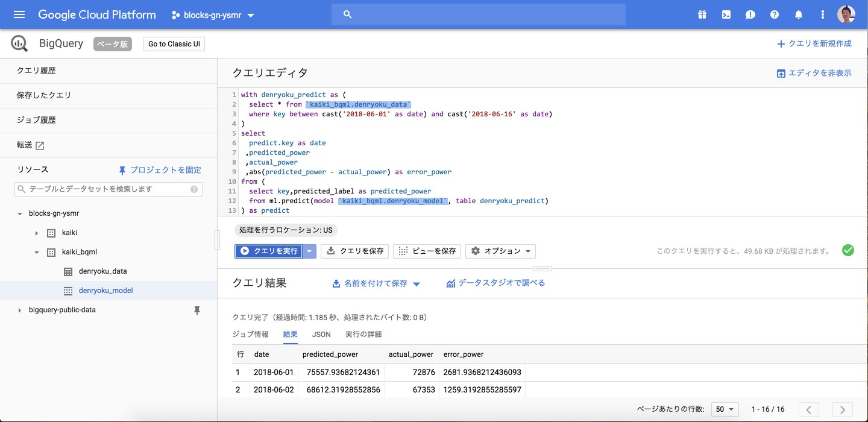Viewport: 868px width, 422px height.
Task: Expand the bigquery-public-data project
Action: tap(20, 310)
